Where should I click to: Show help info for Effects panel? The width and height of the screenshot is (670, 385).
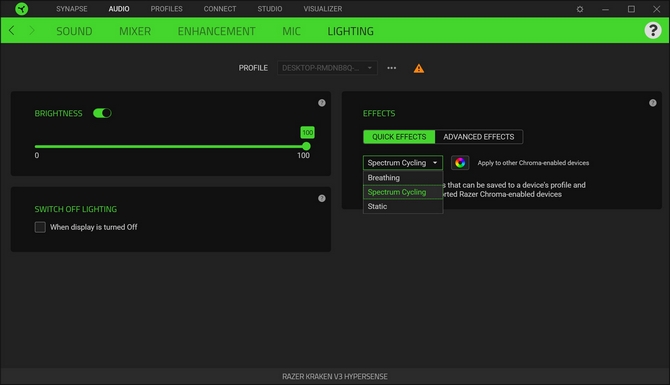652,103
